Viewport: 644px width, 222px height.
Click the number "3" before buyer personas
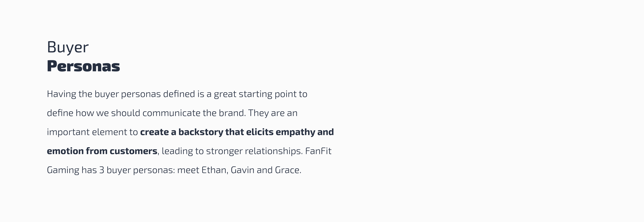[102, 170]
